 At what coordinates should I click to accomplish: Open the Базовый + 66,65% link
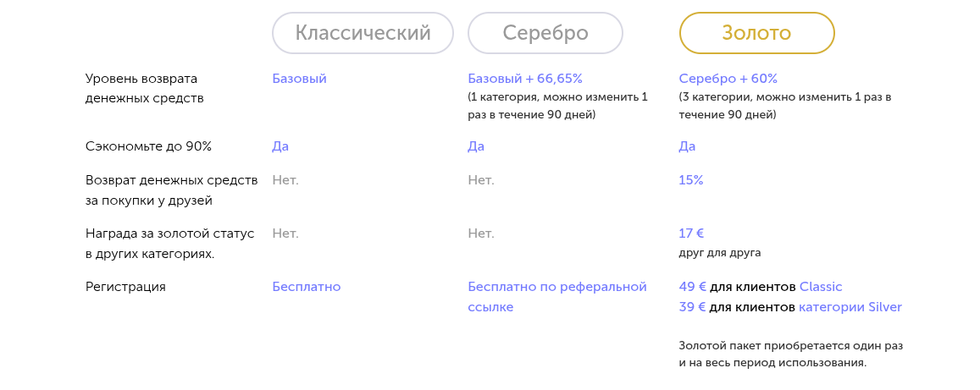tap(525, 79)
